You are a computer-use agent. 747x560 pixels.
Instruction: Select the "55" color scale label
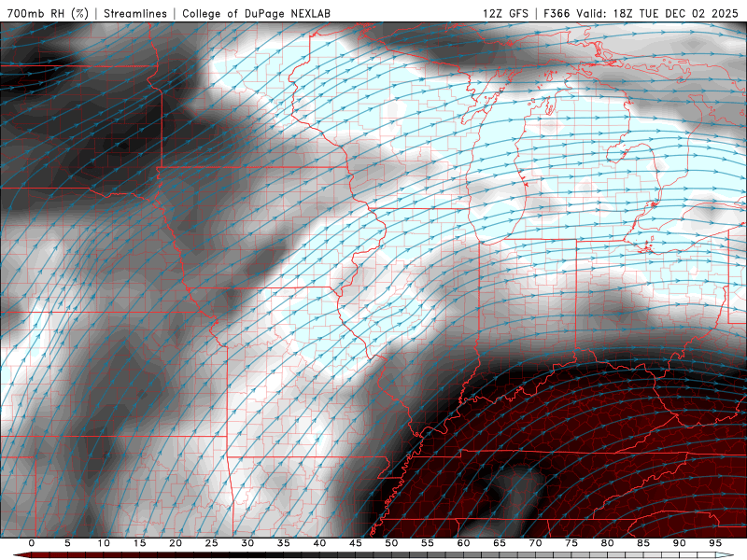tap(428, 543)
